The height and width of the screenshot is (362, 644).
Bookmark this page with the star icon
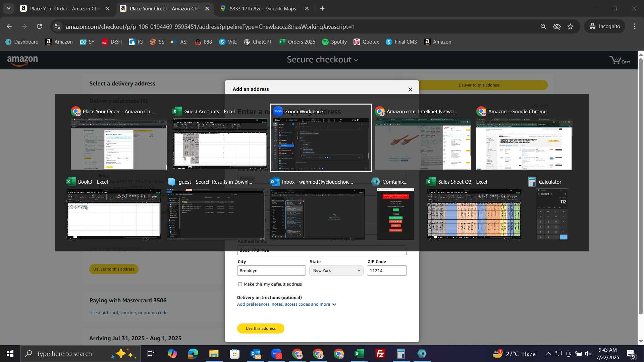coord(571,26)
